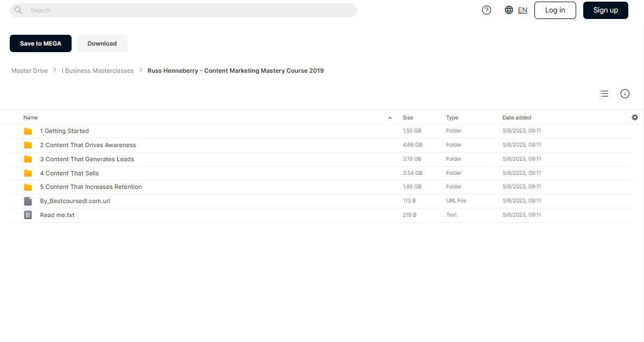
Task: Click the 1.95 GB size value
Action: 412,187
